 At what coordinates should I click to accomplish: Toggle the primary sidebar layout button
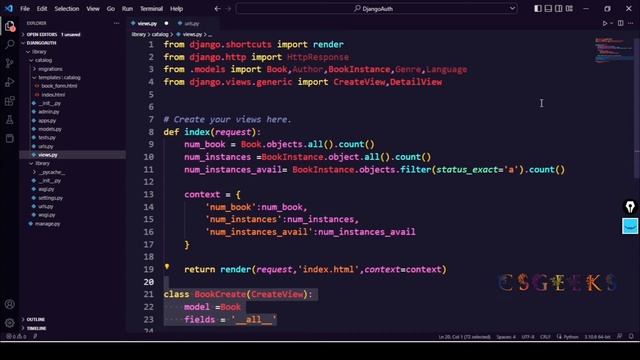pos(538,9)
